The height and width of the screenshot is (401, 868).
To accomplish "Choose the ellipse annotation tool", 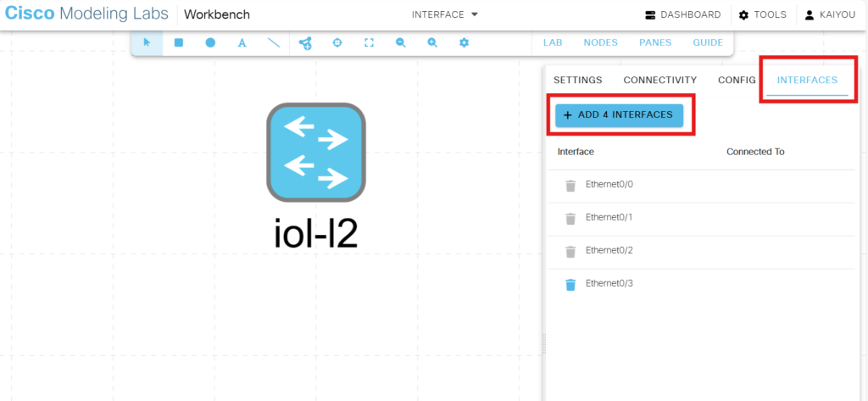I will click(x=210, y=42).
